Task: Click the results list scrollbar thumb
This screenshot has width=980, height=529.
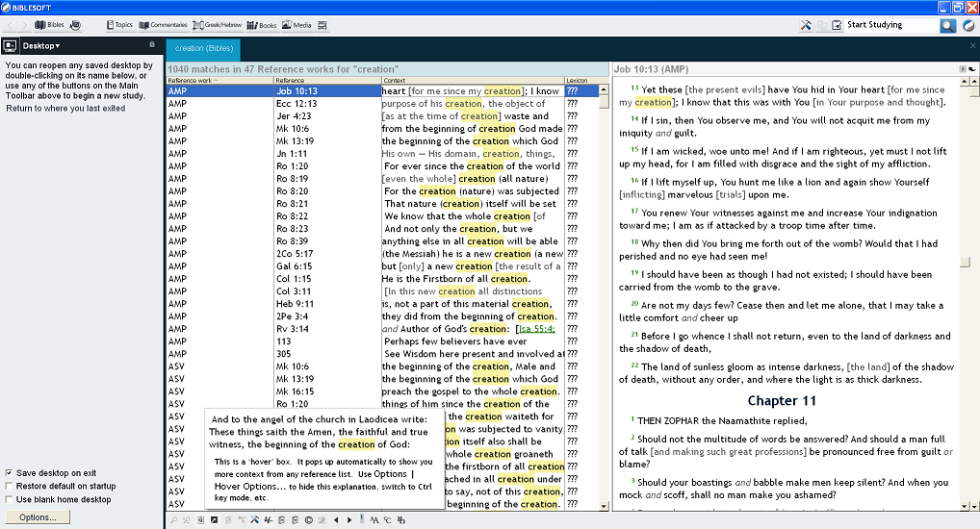Action: [604, 102]
